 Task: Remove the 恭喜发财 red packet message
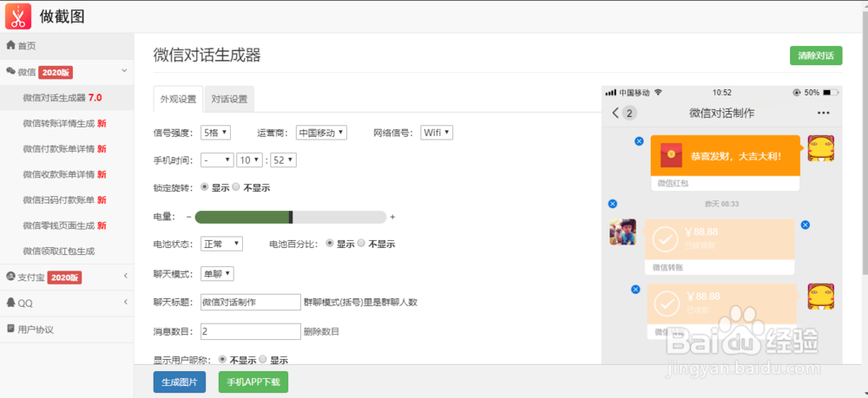(639, 141)
